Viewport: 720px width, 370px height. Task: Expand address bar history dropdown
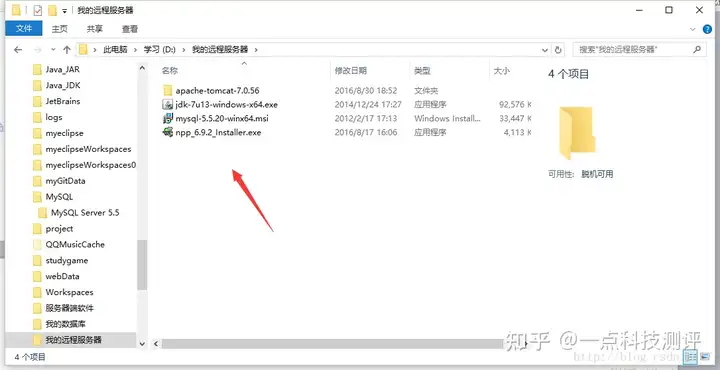[x=545, y=50]
